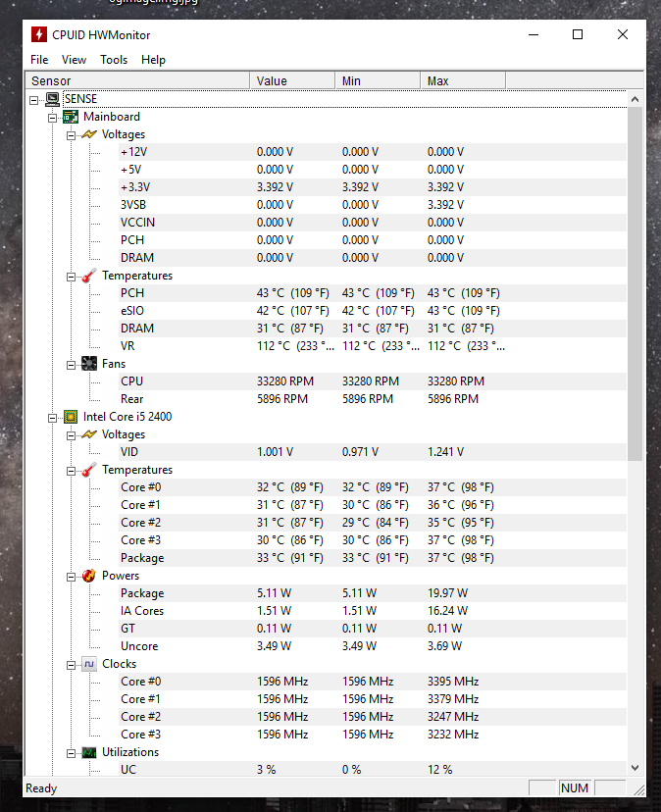
Task: Select the Rear fan row
Action: pyautogui.click(x=372, y=399)
